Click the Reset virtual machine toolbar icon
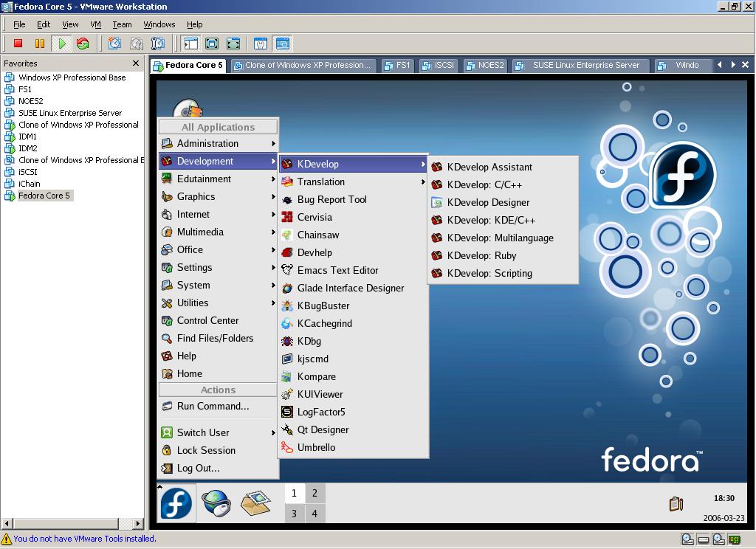756x549 pixels. (83, 44)
